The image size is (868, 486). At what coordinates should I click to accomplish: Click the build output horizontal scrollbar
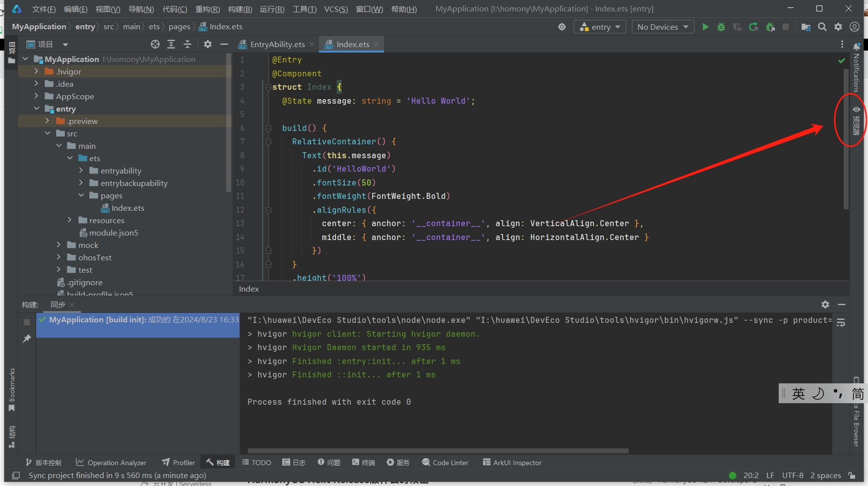coord(438,451)
